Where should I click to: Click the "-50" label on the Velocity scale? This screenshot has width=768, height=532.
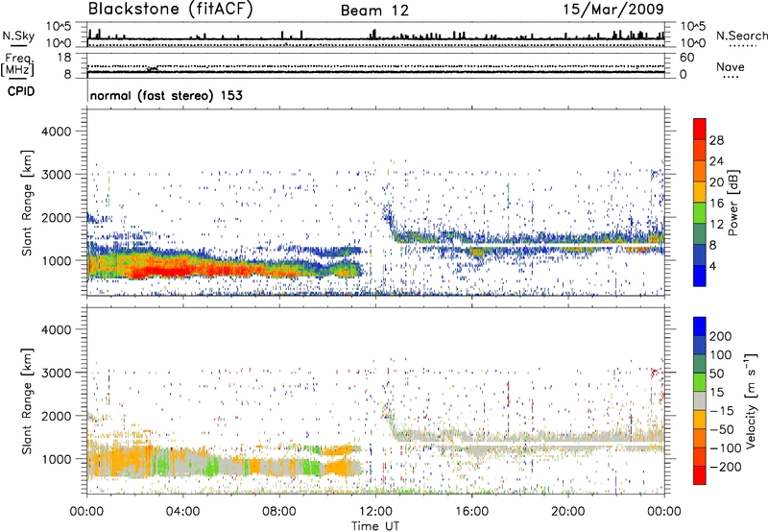(x=722, y=429)
